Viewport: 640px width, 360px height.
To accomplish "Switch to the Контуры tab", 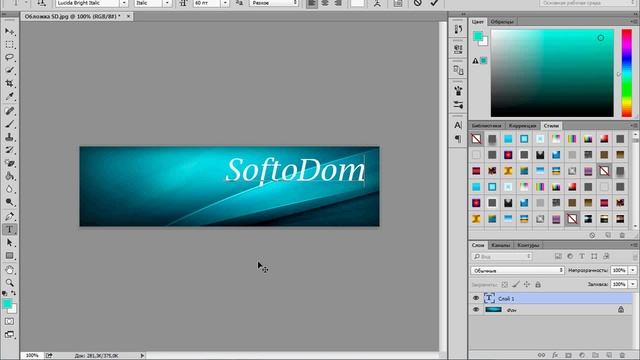I will point(528,245).
